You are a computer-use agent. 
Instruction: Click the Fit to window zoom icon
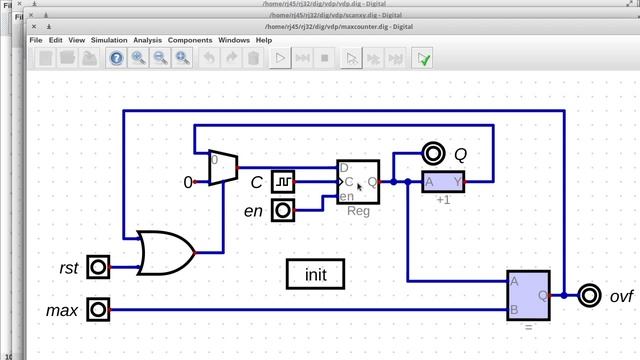coord(182,58)
